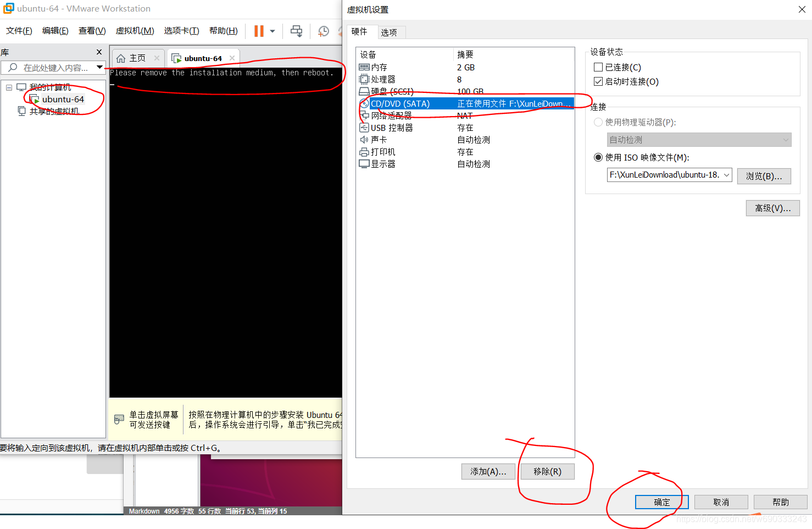This screenshot has width=812, height=529.
Task: Open the auto detect physical drive dropdown
Action: pyautogui.click(x=699, y=140)
